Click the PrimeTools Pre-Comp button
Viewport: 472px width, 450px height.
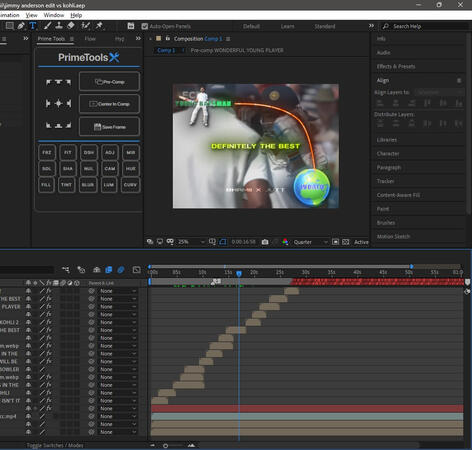pos(109,82)
